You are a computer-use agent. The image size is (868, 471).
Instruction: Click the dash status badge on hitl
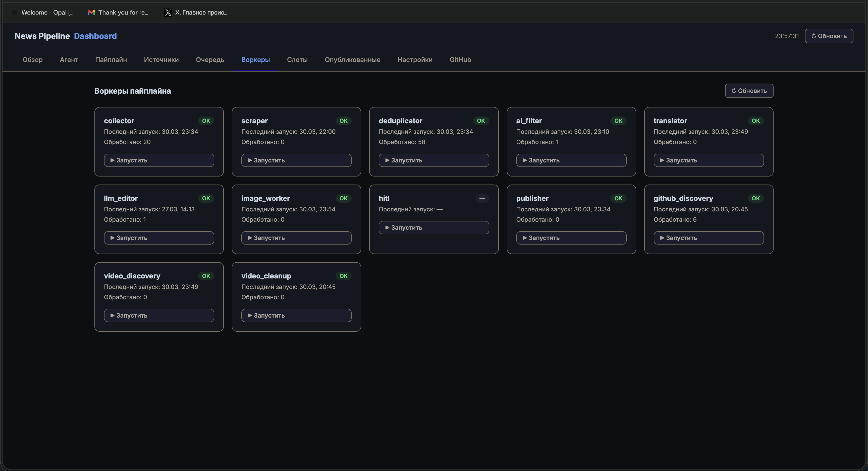(482, 198)
